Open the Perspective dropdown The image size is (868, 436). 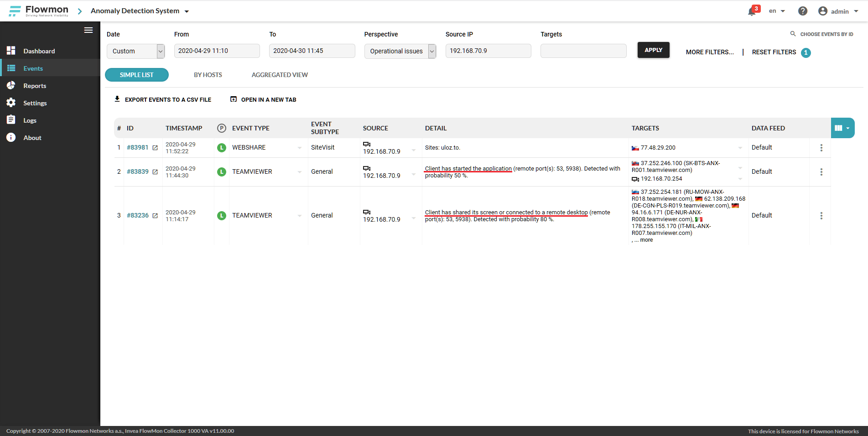(400, 51)
